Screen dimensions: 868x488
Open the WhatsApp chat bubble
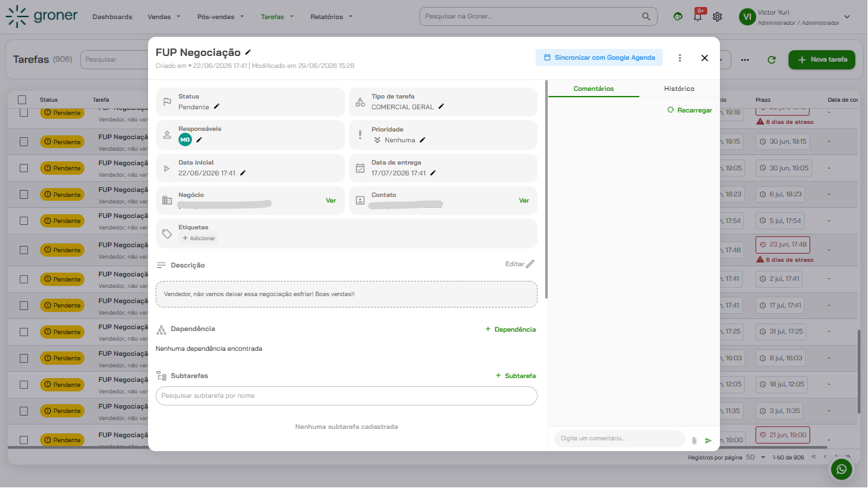point(842,470)
